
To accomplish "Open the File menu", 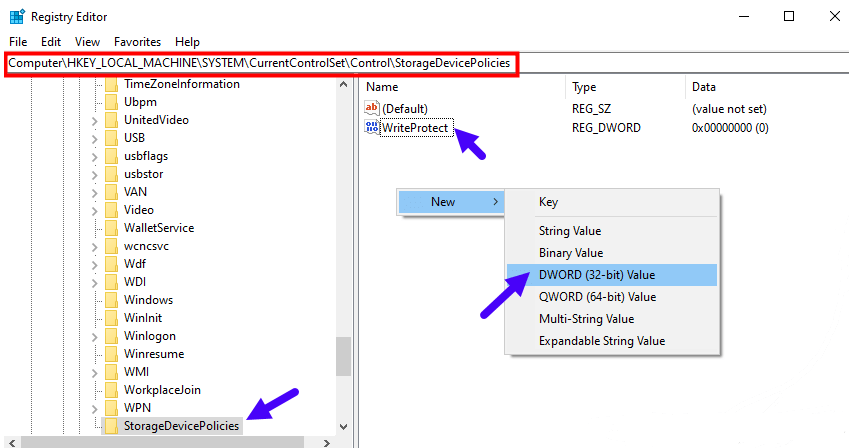I will [18, 42].
